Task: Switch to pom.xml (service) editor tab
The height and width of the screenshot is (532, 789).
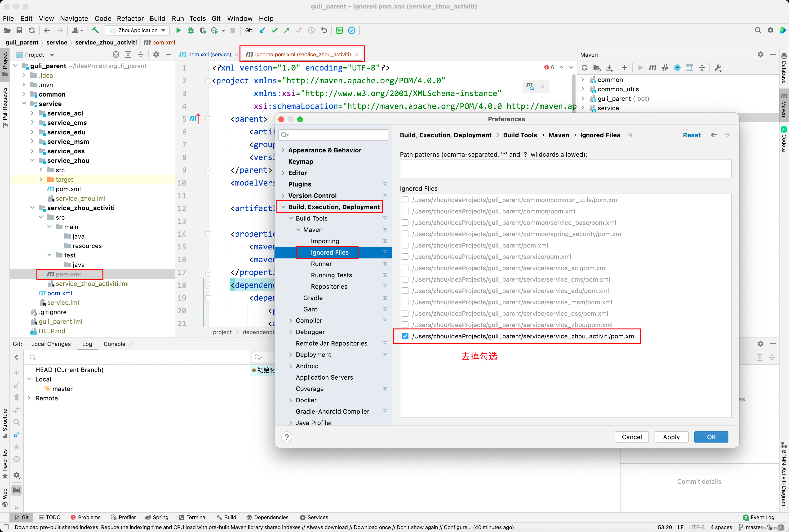Action: [209, 54]
